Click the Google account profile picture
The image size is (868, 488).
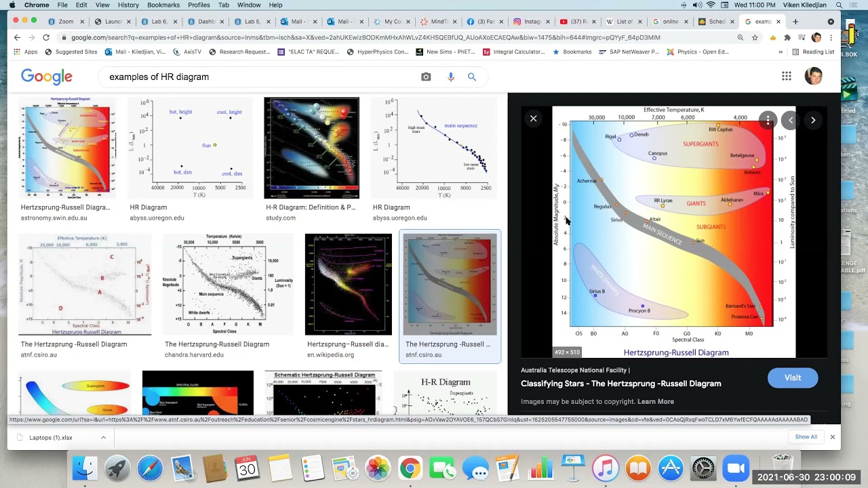[813, 76]
